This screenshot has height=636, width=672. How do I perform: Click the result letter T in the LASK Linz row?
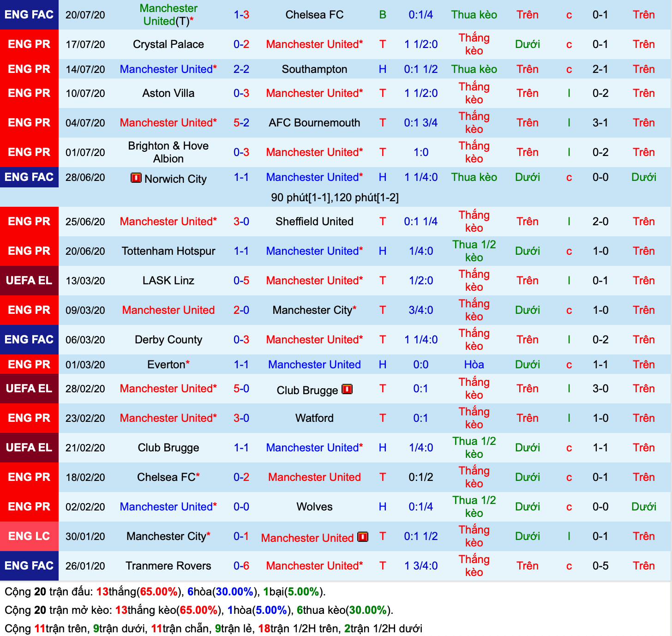tap(383, 281)
